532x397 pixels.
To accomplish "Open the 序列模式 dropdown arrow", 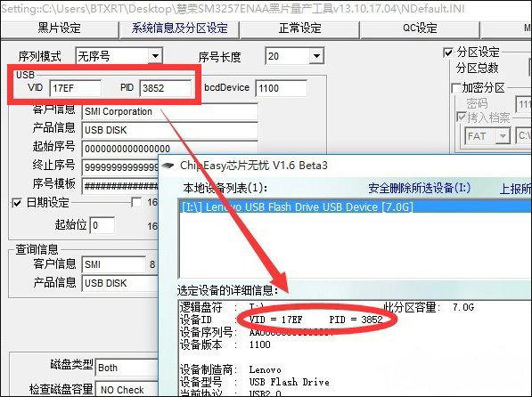I will coord(155,56).
